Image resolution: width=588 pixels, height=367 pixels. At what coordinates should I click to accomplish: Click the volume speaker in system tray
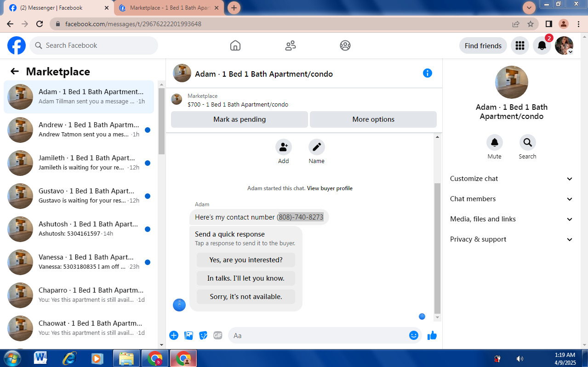[520, 359]
